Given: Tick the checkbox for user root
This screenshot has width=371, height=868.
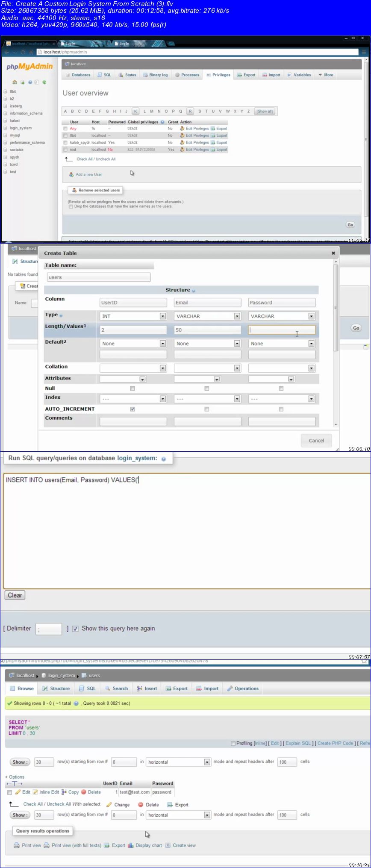Looking at the screenshot, I should [65, 150].
